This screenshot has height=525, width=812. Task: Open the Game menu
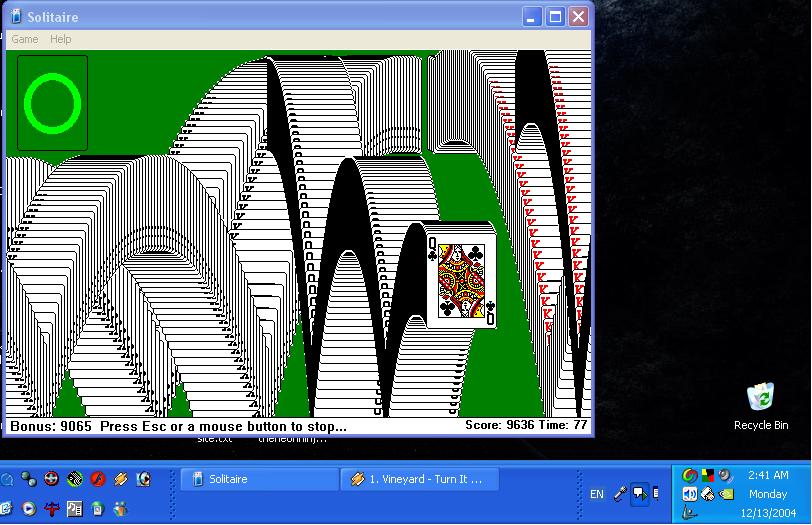coord(24,39)
